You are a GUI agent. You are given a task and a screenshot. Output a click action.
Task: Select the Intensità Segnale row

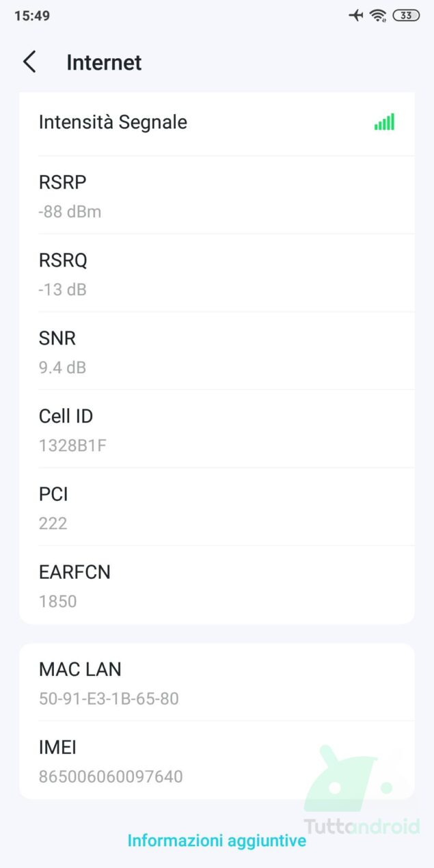click(x=217, y=124)
